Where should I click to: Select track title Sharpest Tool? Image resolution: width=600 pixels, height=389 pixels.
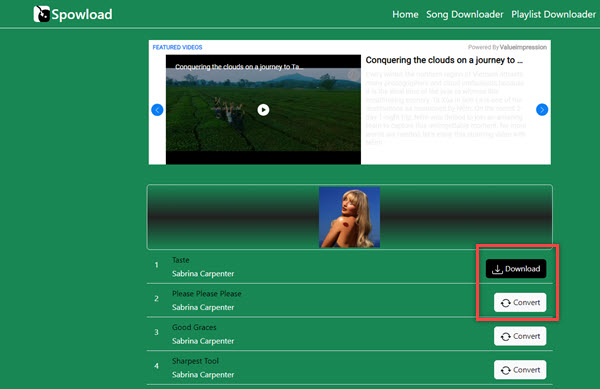(x=195, y=361)
